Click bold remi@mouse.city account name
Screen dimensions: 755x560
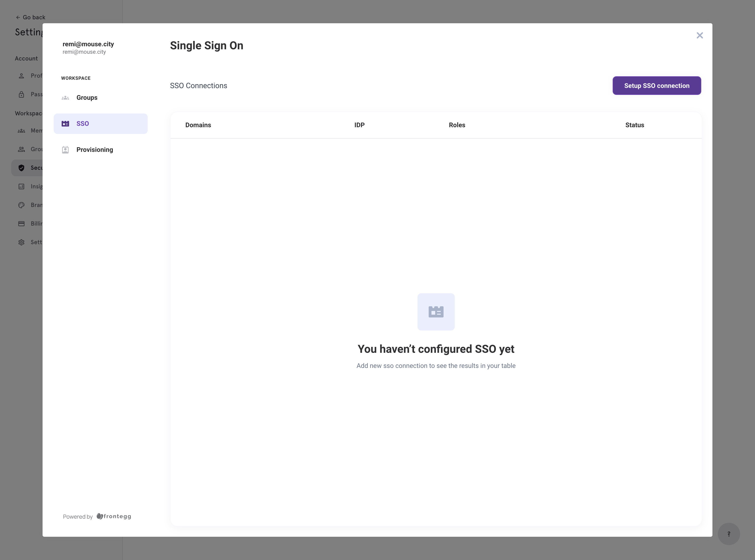pos(88,44)
